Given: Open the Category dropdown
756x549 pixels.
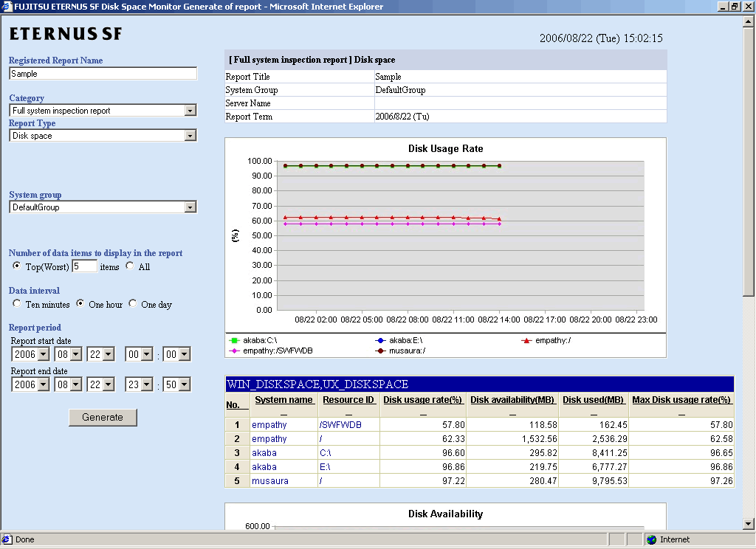Looking at the screenshot, I should (x=190, y=111).
